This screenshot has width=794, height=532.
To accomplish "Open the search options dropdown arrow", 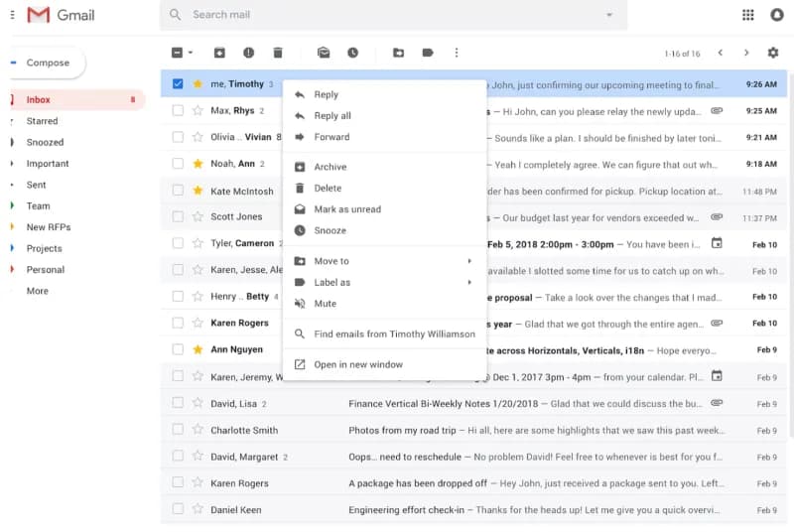I will [x=608, y=15].
